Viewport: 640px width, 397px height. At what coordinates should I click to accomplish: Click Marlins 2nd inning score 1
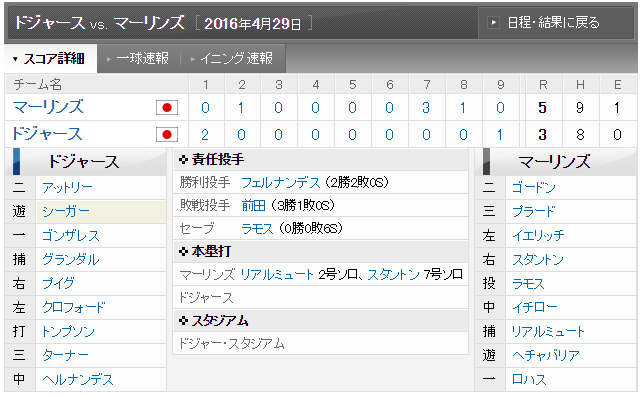tap(241, 108)
